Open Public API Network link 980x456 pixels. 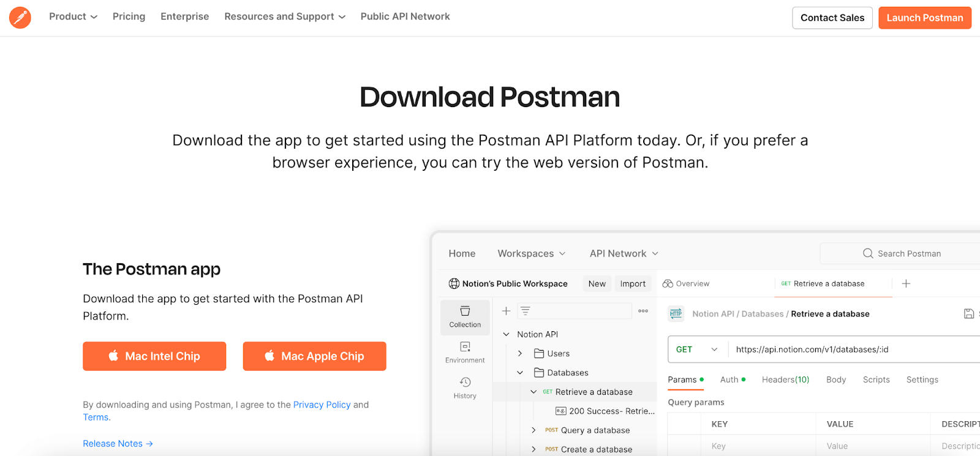coord(405,17)
